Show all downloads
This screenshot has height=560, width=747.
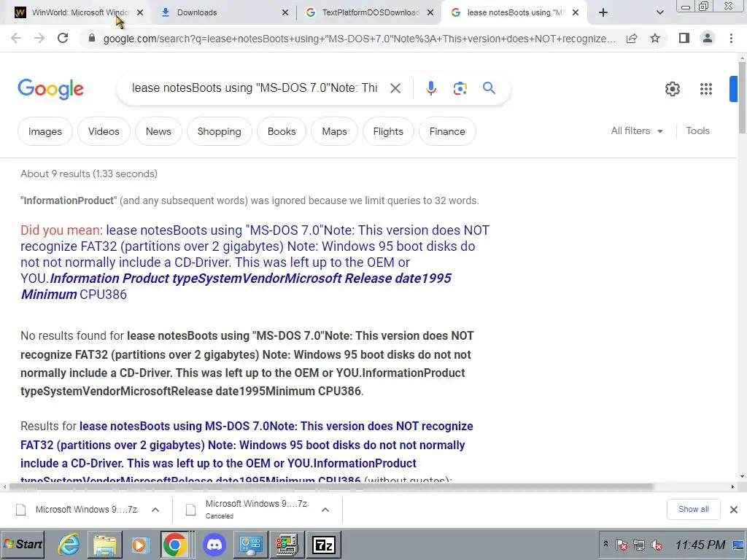tap(693, 509)
